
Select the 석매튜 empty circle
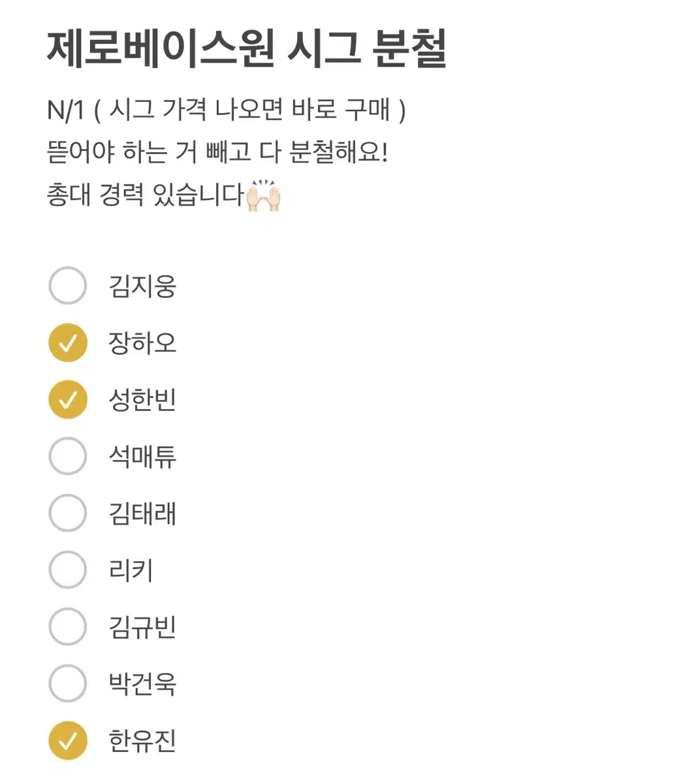(x=67, y=456)
